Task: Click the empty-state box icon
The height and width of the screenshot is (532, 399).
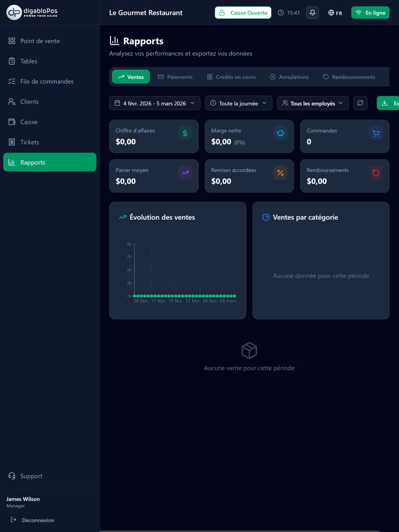Action: pyautogui.click(x=249, y=351)
